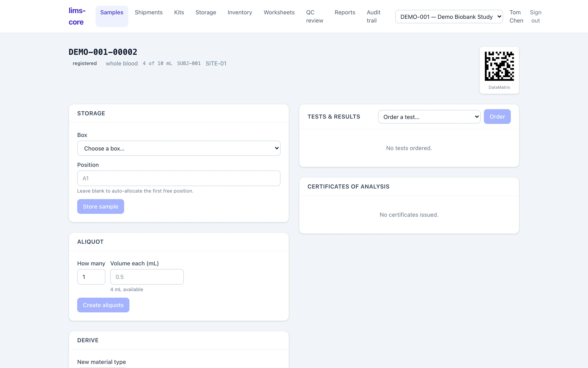The width and height of the screenshot is (588, 368).
Task: Click the SITE-01 label
Action: [216, 64]
